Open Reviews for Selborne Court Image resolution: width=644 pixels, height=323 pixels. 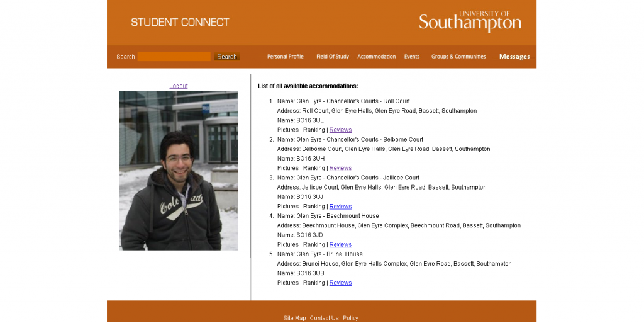(x=340, y=168)
